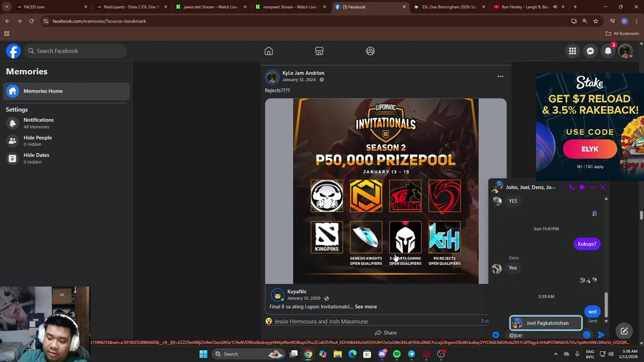Switch to ESL One Birmingham 2026 tab

tap(450, 7)
